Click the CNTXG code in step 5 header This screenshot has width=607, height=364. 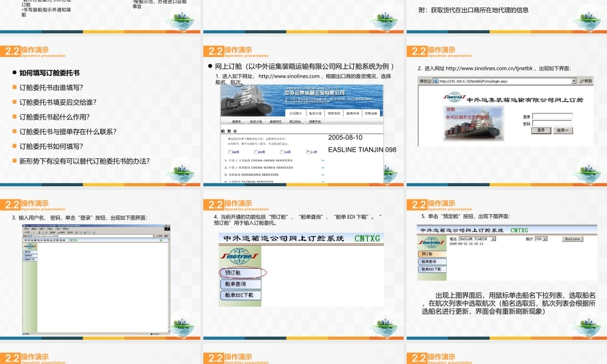(519, 230)
